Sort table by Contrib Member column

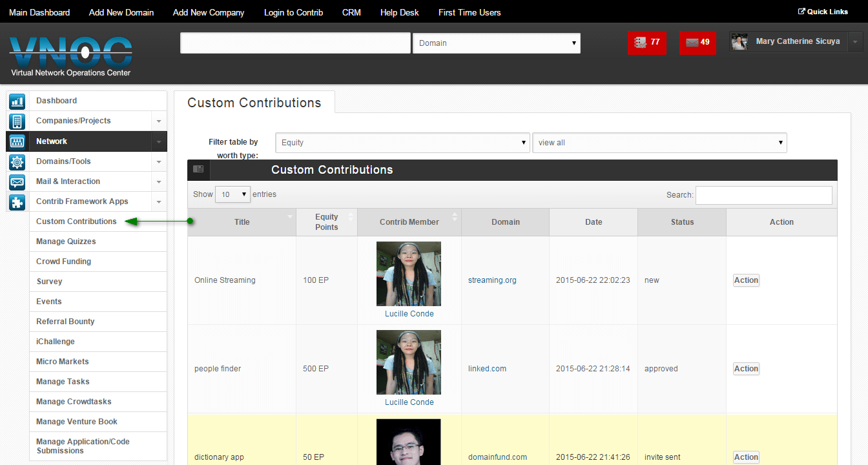point(409,222)
